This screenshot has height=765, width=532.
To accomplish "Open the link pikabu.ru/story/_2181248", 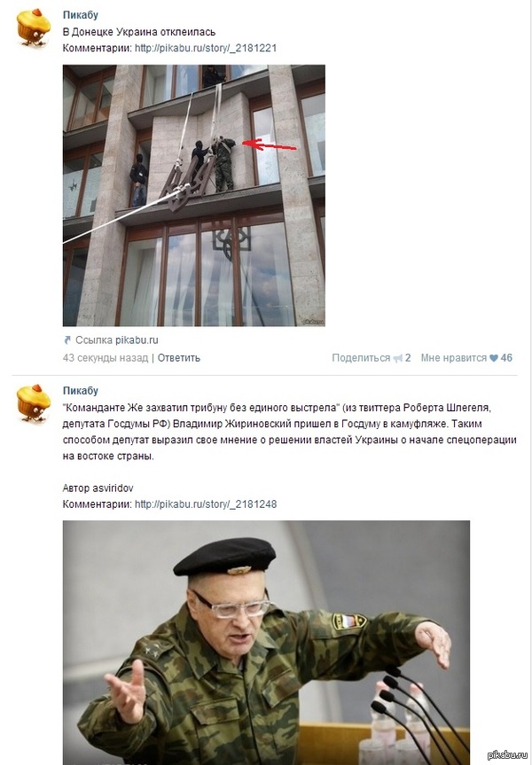I will (x=206, y=504).
